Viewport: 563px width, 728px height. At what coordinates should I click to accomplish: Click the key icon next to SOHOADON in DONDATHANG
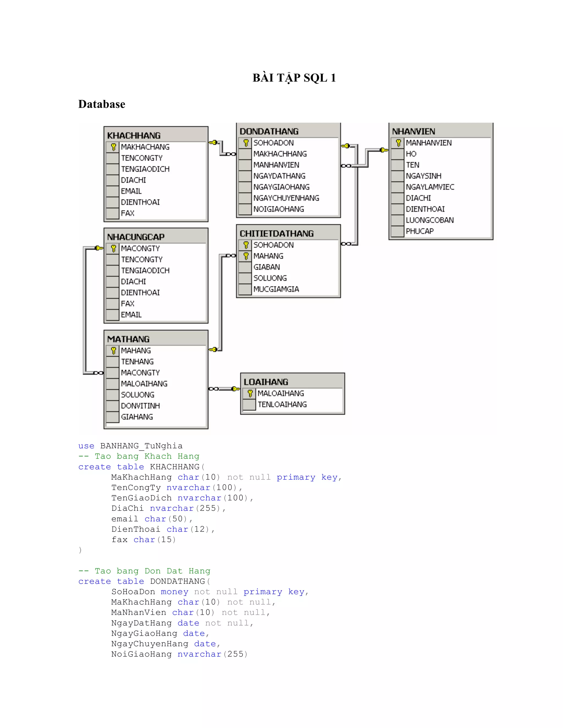coord(246,143)
